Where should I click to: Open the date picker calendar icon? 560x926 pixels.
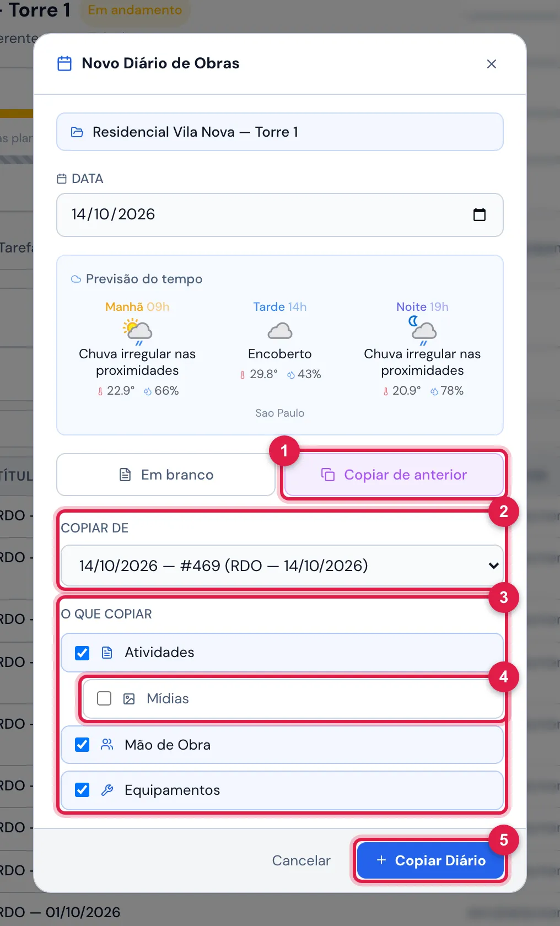point(480,214)
